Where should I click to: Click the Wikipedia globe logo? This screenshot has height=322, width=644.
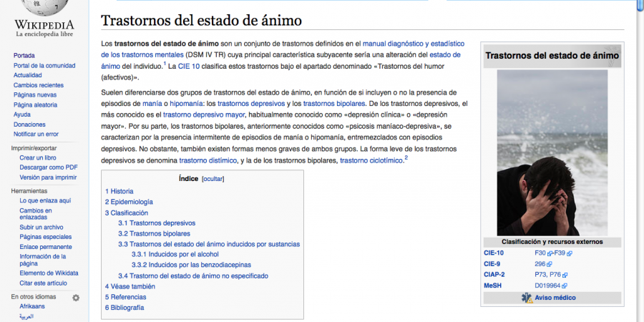[44, 8]
